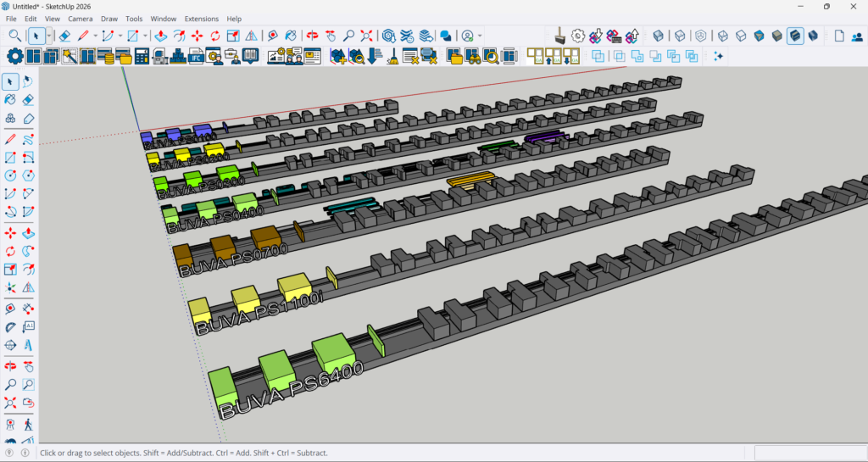
Task: Select Zoom Window tool in left palette
Action: tap(28, 384)
